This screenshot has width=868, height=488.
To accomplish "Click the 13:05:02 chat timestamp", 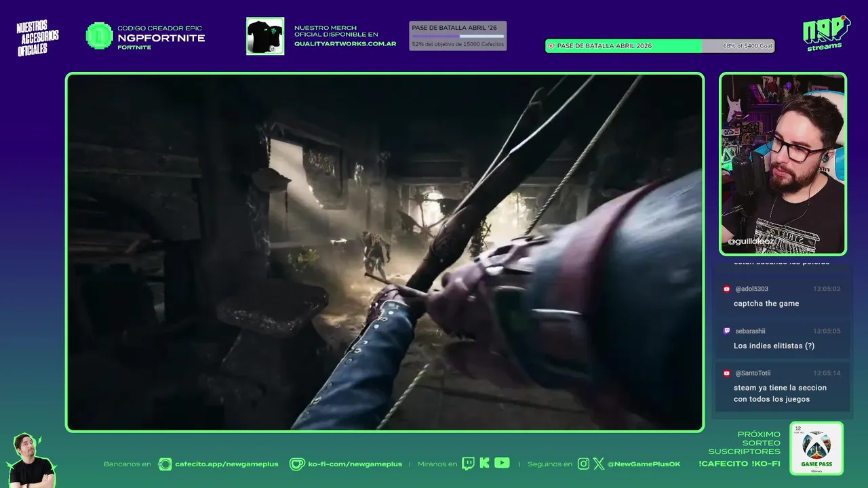I will point(827,289).
